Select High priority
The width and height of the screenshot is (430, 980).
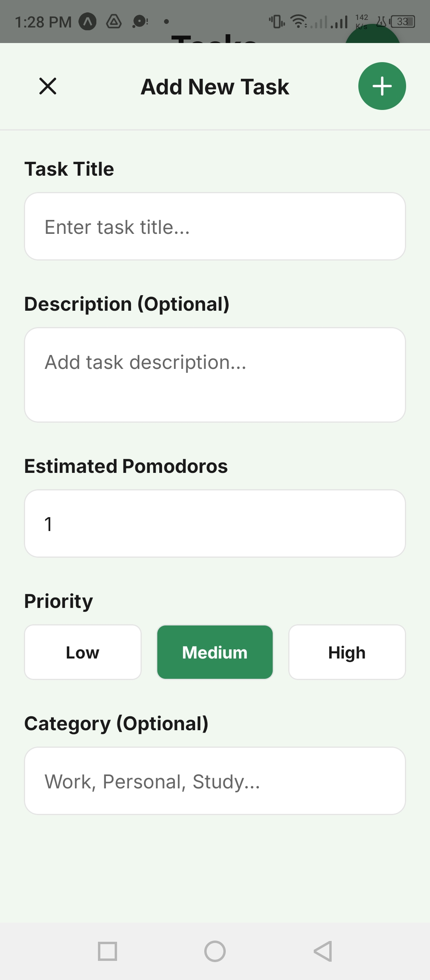point(347,652)
